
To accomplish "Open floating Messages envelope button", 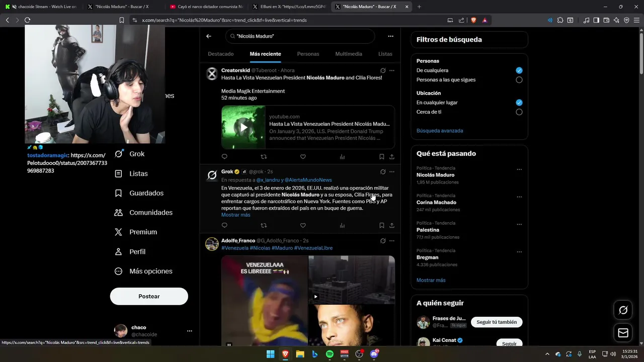I will (623, 333).
